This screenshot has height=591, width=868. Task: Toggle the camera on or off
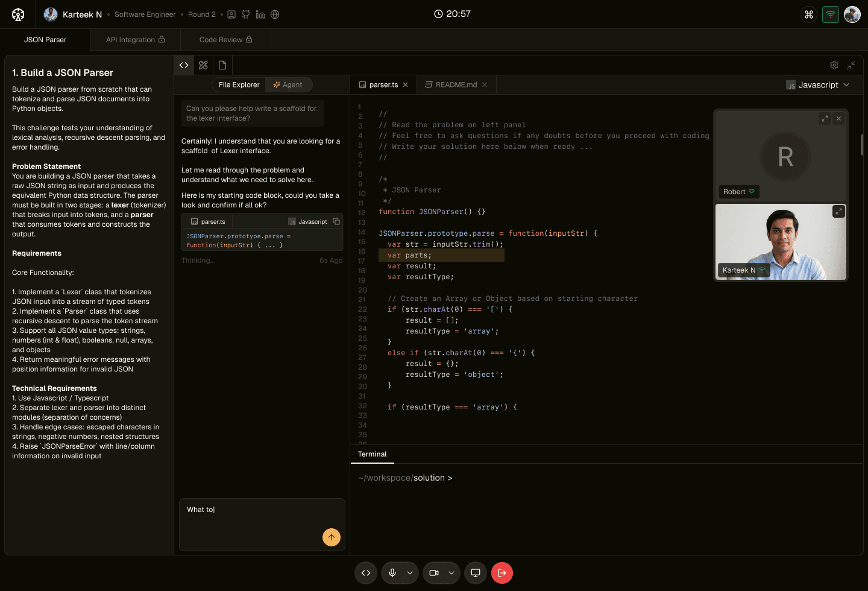434,573
